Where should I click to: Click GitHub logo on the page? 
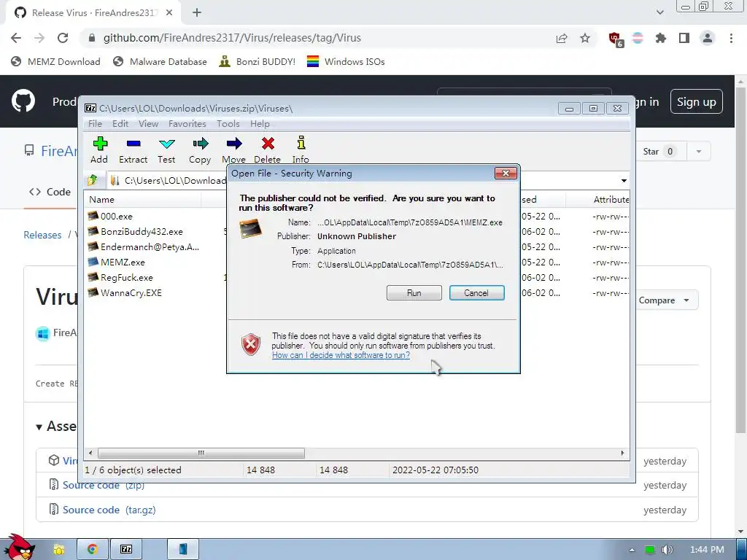[23, 101]
